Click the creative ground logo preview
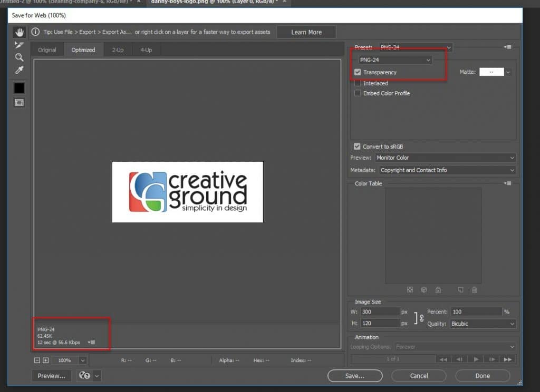This screenshot has width=540, height=392. [x=188, y=192]
